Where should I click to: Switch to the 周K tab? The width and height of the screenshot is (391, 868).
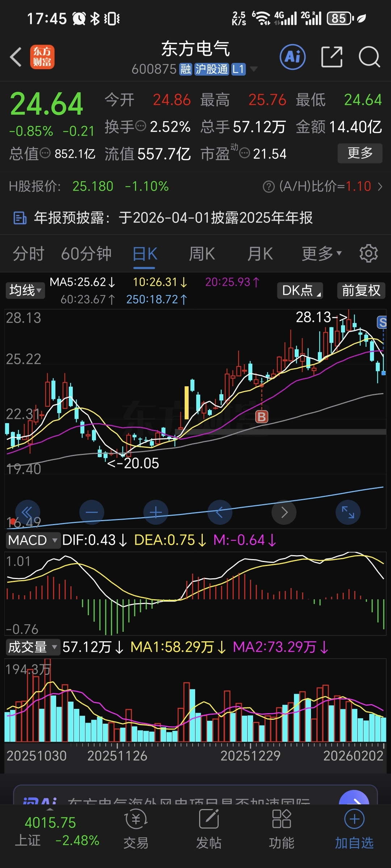(202, 254)
